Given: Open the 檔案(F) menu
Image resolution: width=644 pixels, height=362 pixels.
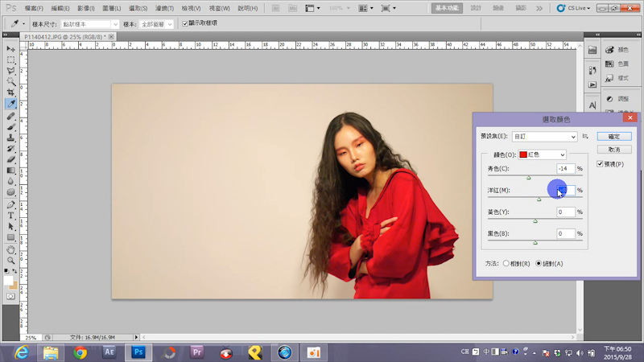Looking at the screenshot, I should tap(34, 8).
